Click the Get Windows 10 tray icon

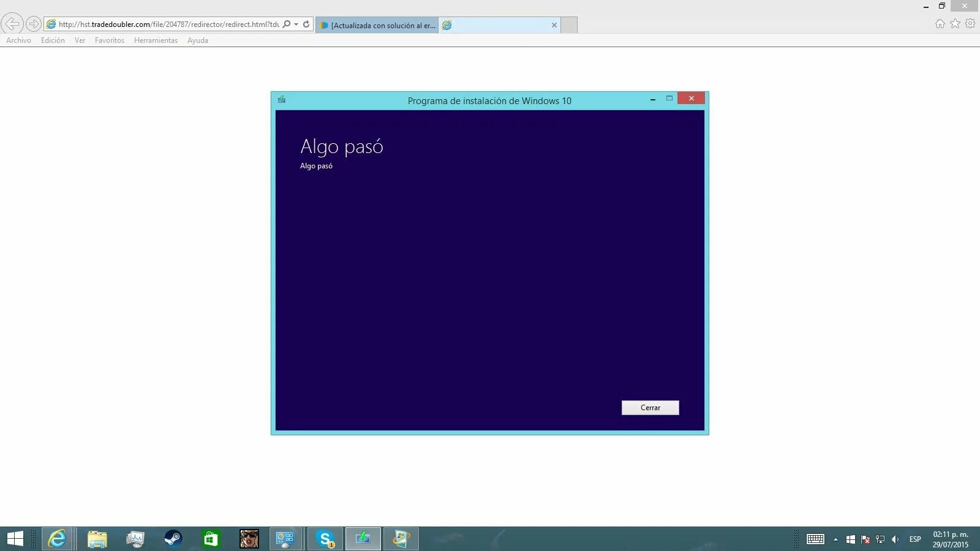click(x=851, y=539)
